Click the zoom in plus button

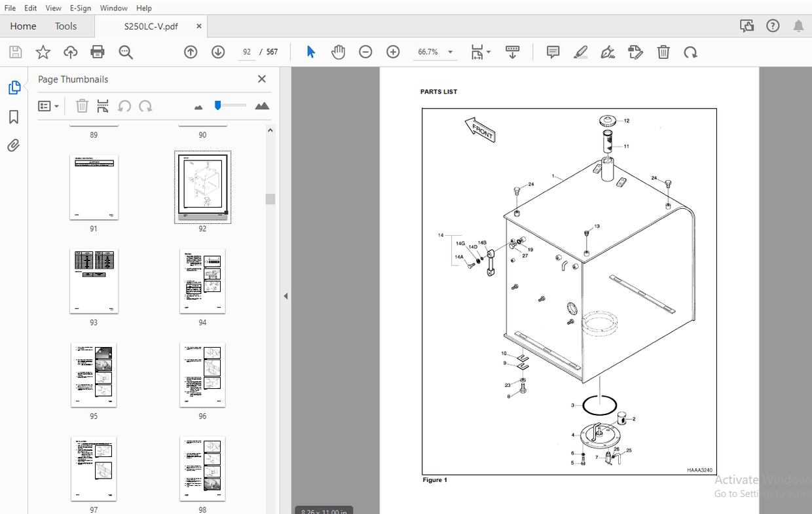coord(393,52)
